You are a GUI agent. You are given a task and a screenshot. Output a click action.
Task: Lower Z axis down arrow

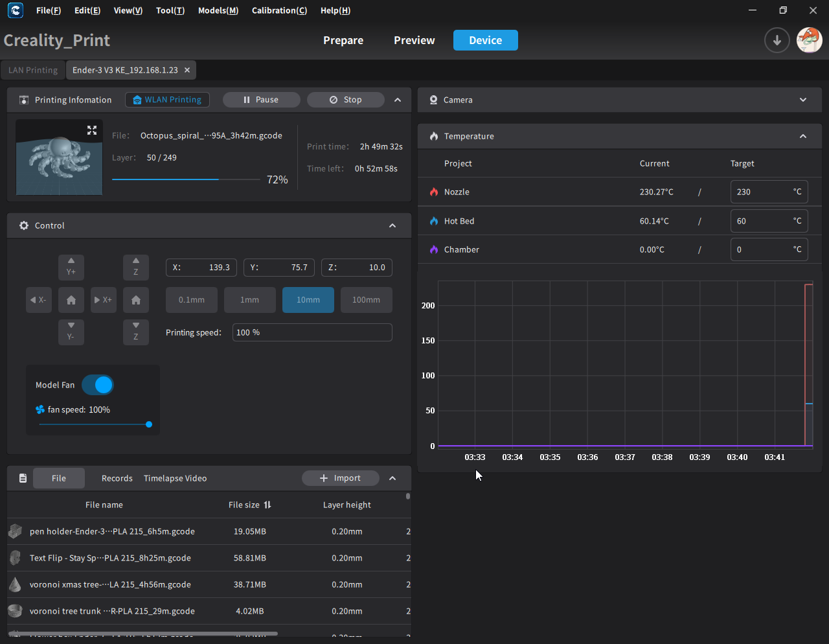pyautogui.click(x=136, y=332)
